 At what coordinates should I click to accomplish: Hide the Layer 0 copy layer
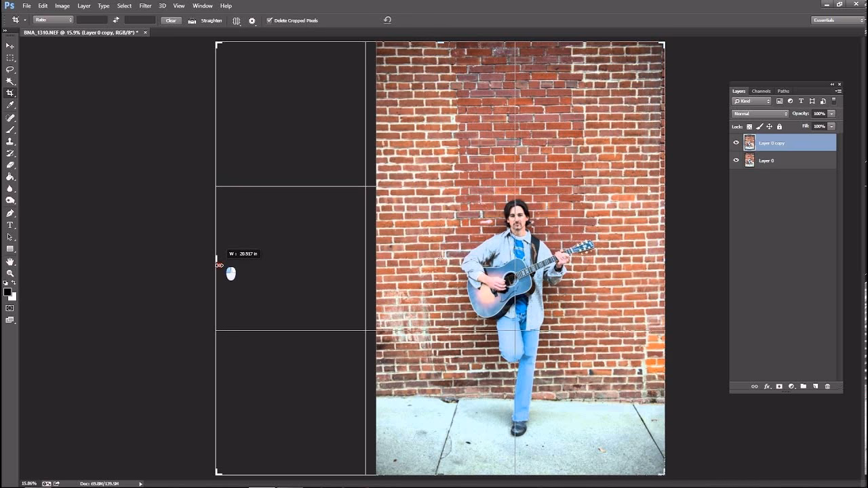point(736,142)
